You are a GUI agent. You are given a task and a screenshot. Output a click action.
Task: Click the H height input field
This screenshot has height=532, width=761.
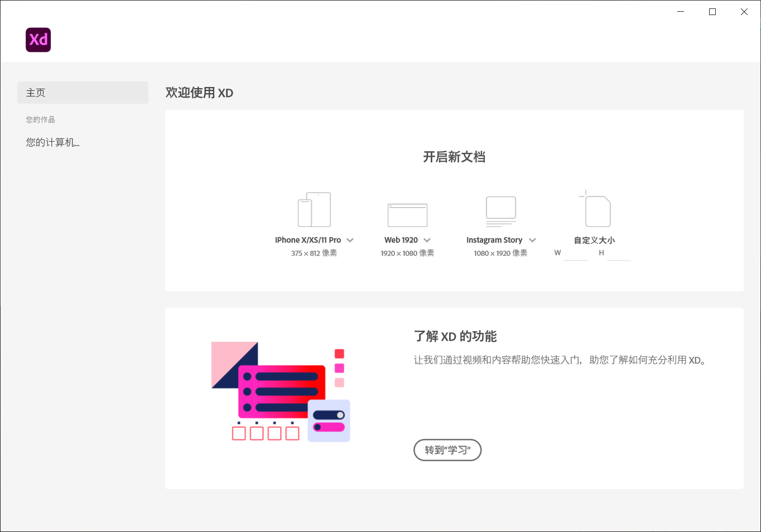coord(620,254)
